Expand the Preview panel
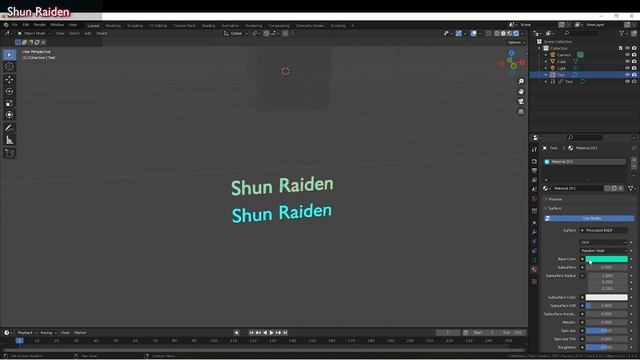This screenshot has height=360, width=640. [x=554, y=199]
